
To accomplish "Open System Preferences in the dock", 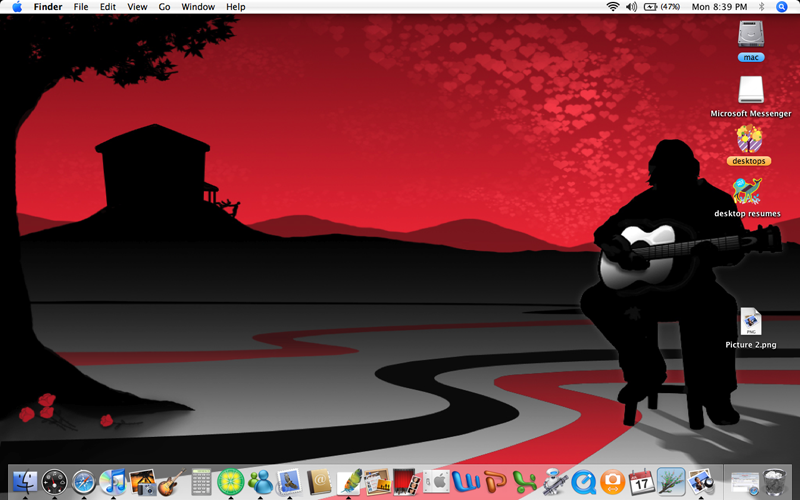I will (436, 482).
